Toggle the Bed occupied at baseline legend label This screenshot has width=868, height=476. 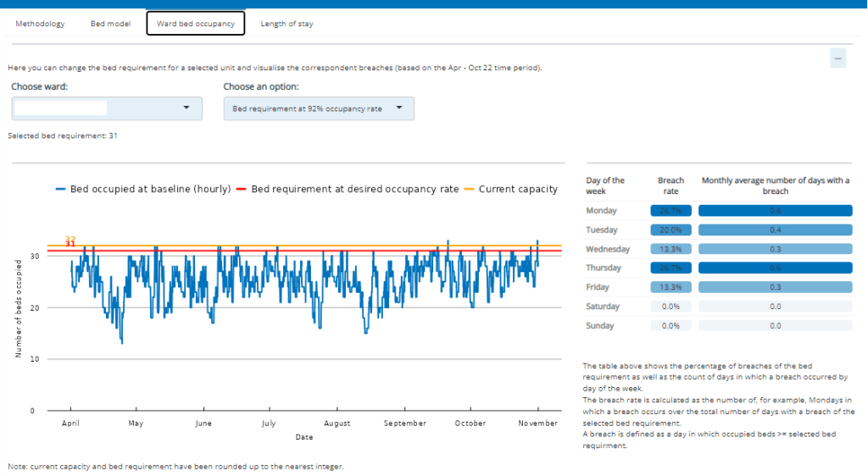[150, 189]
